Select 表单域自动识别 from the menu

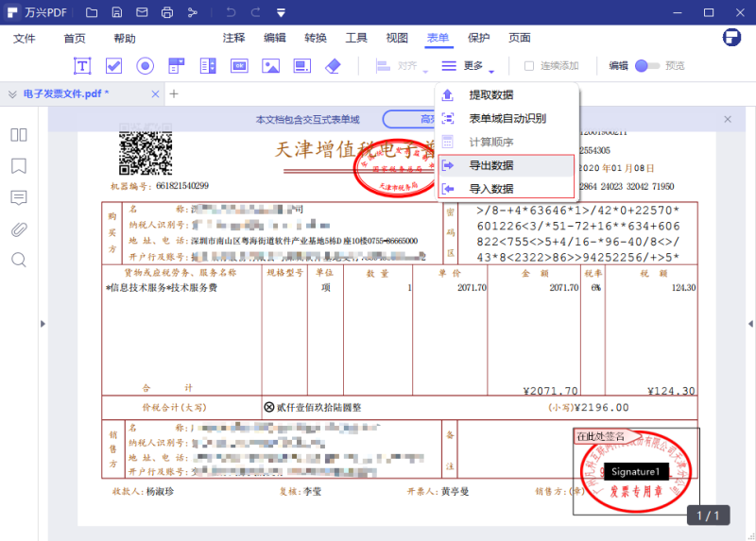pos(507,119)
